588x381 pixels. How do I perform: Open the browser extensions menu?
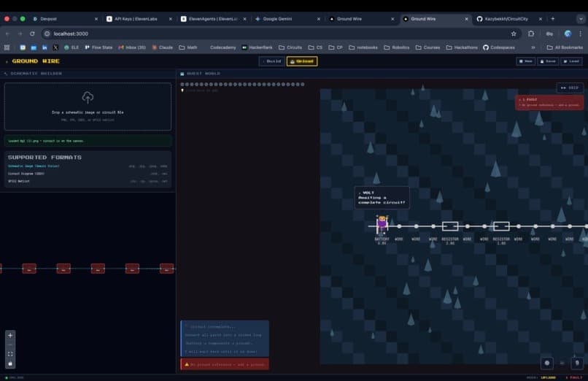click(531, 34)
